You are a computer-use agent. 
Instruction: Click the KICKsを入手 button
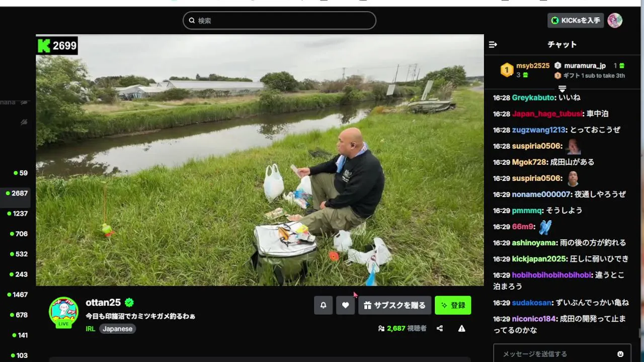[x=576, y=21]
